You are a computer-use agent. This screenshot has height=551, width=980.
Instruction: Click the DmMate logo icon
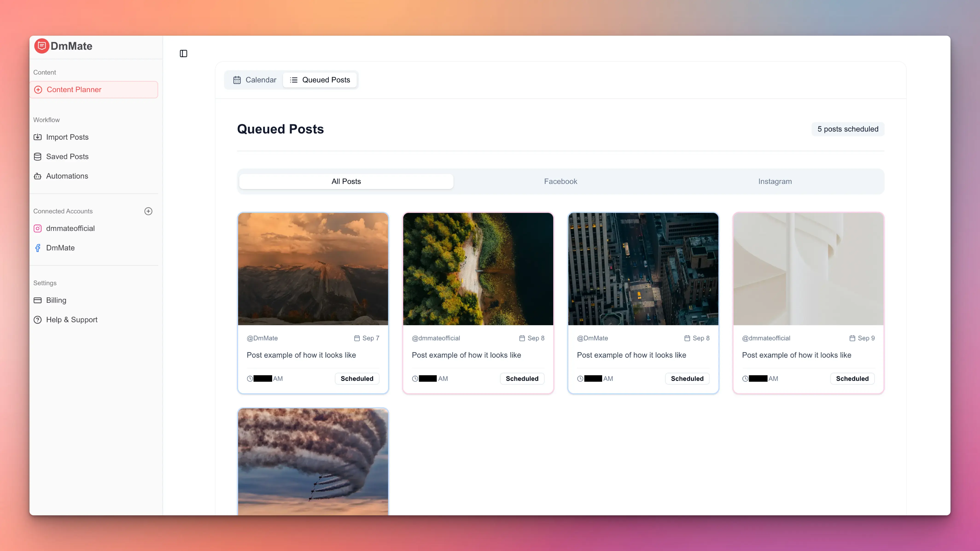coord(42,46)
